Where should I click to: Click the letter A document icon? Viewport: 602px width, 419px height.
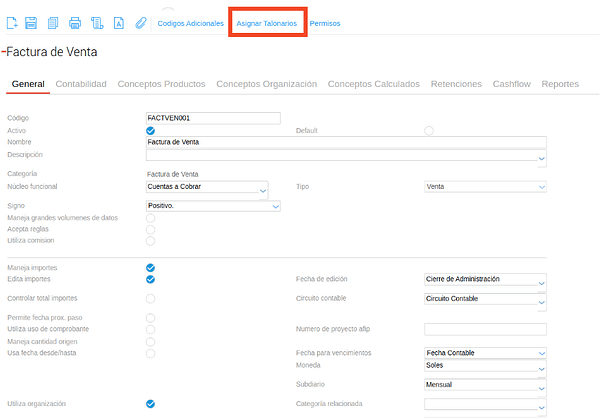pos(119,22)
